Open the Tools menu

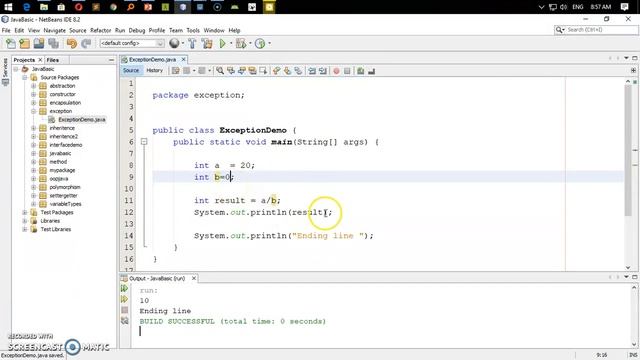point(193,31)
